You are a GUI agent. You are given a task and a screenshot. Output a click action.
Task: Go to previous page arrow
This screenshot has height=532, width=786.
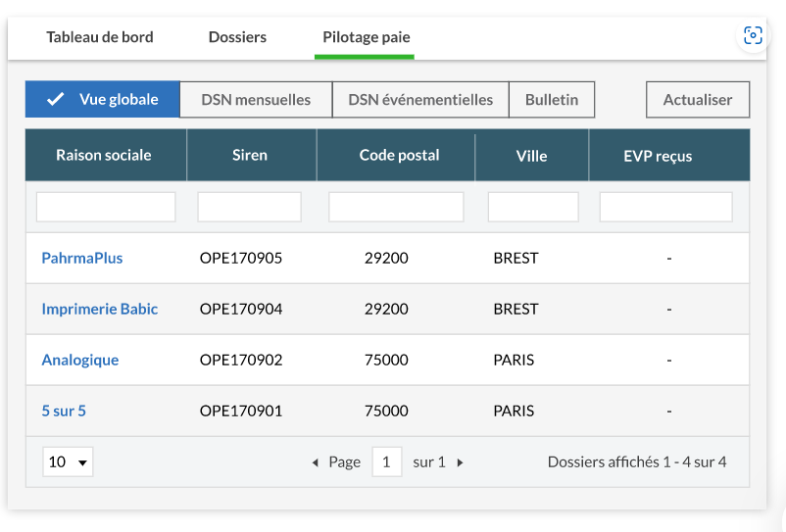(x=315, y=462)
